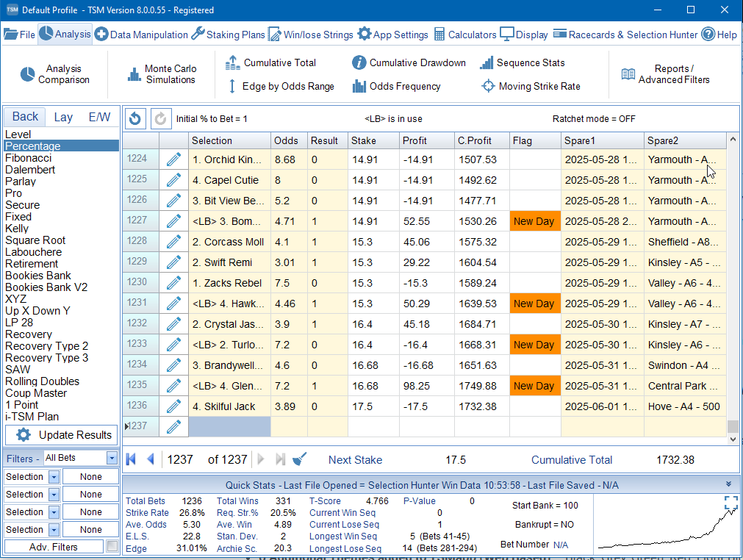743x560 pixels.
Task: Launch Analysis Comparison
Action: click(x=55, y=74)
